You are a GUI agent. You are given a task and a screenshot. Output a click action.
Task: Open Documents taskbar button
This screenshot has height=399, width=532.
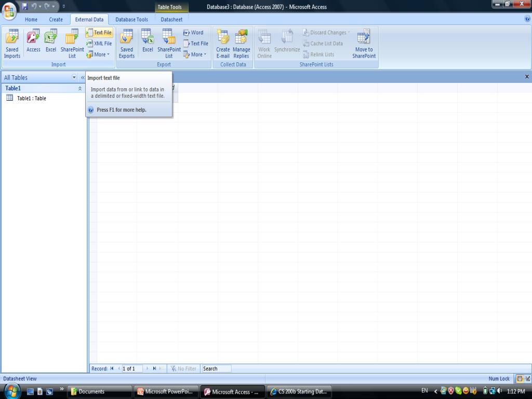pos(99,392)
